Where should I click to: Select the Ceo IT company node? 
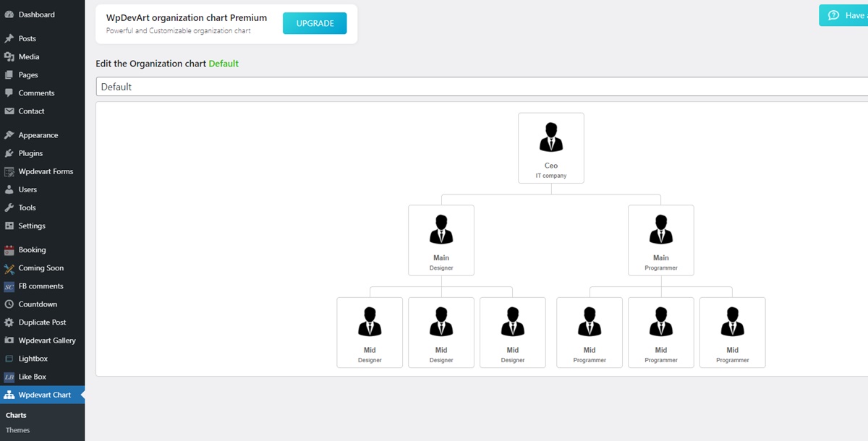click(x=551, y=147)
